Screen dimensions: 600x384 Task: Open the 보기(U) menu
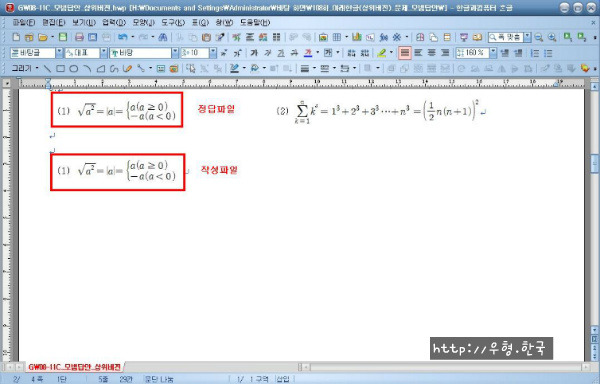(84, 23)
